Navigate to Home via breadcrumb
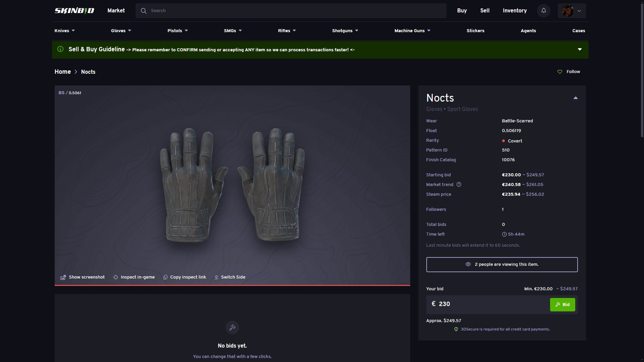 (x=62, y=72)
